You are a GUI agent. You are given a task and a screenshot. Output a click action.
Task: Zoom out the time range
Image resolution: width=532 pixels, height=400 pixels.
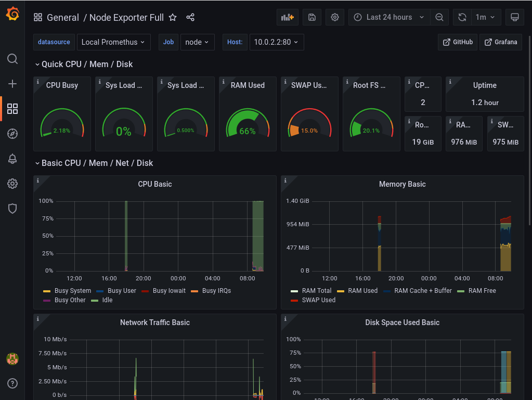point(439,17)
